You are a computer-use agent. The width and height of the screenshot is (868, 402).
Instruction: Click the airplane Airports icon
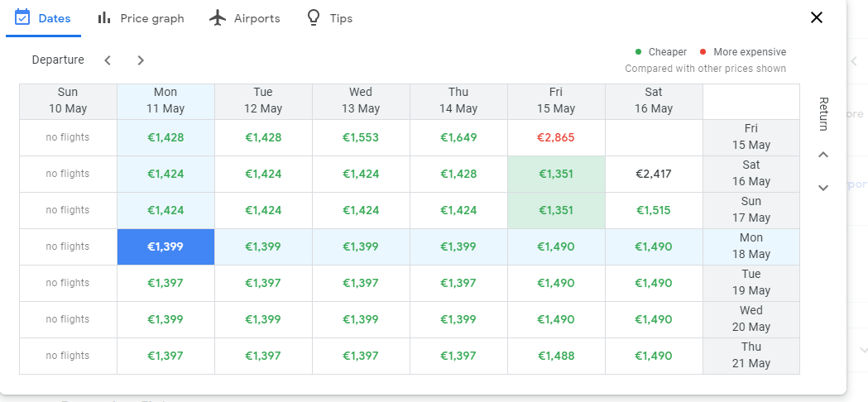click(218, 17)
